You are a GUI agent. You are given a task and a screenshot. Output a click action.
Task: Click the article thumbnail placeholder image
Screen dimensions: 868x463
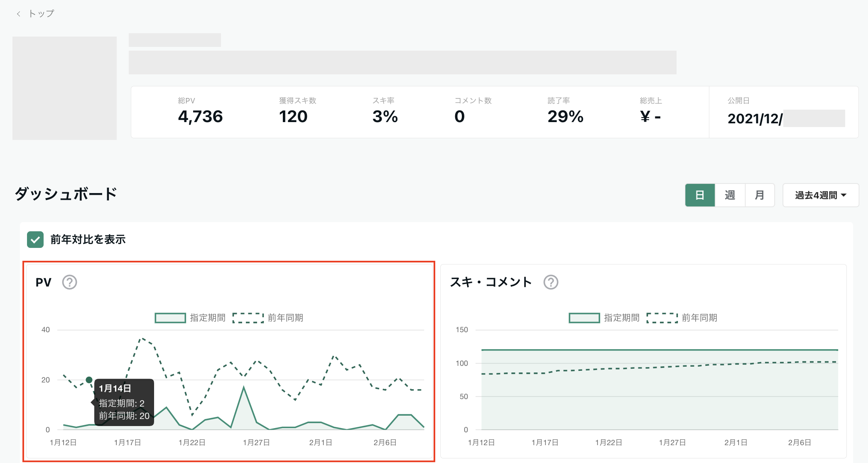[64, 88]
